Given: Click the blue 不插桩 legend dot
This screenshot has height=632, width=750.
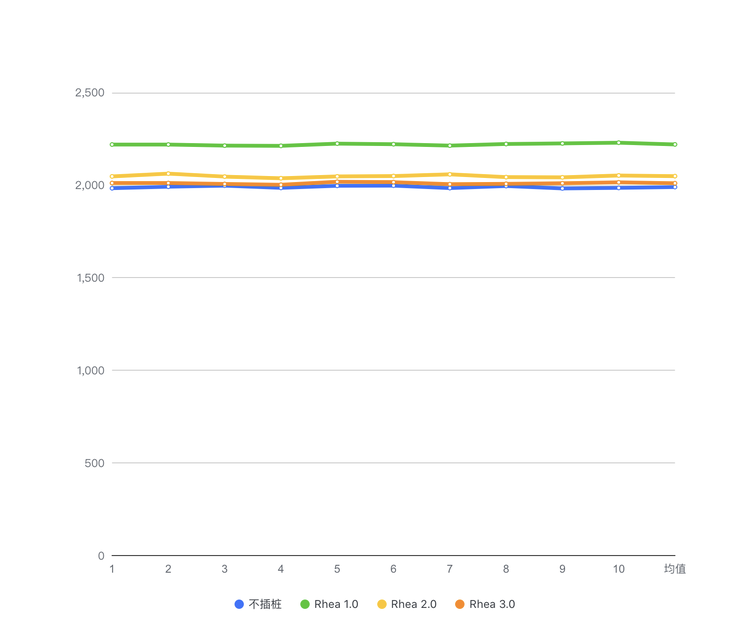Looking at the screenshot, I should click(239, 604).
